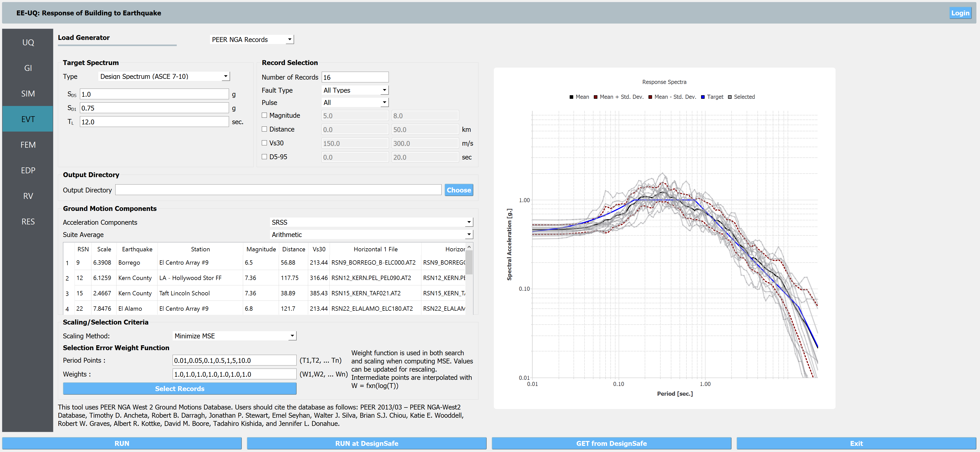Click the Vs30 minimum 150.0 field
This screenshot has height=452, width=980.
pyautogui.click(x=355, y=143)
